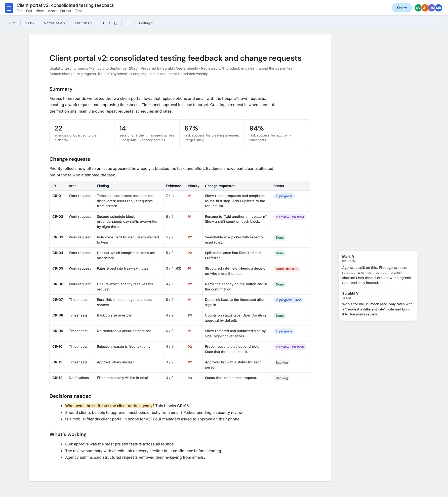Screen dimensions: 448x497
Task: Click the Backlog status chip for CR-11
Action: coord(282,363)
